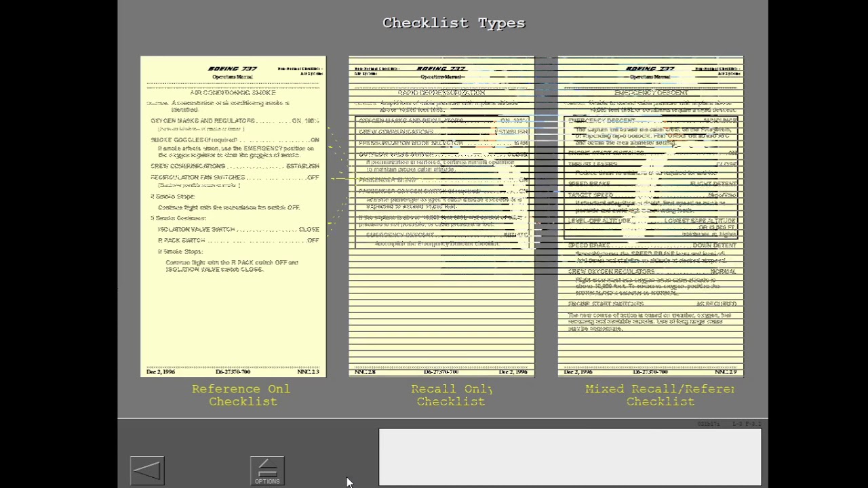Click the "Reference Only Checklist" caption
This screenshot has width=868, height=488.
(242, 395)
